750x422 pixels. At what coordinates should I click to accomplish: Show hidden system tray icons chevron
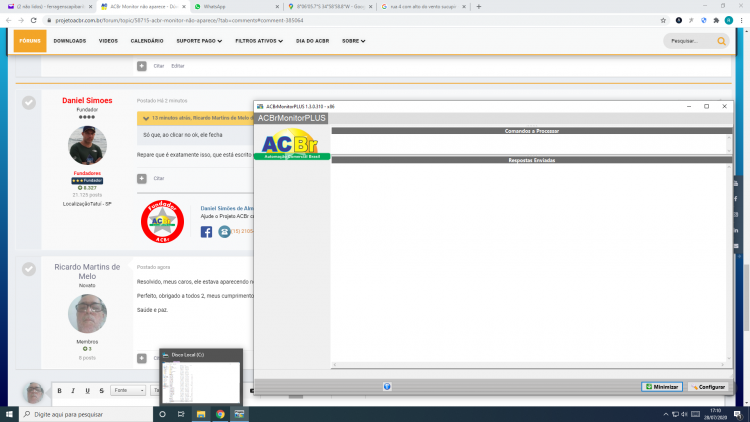665,414
